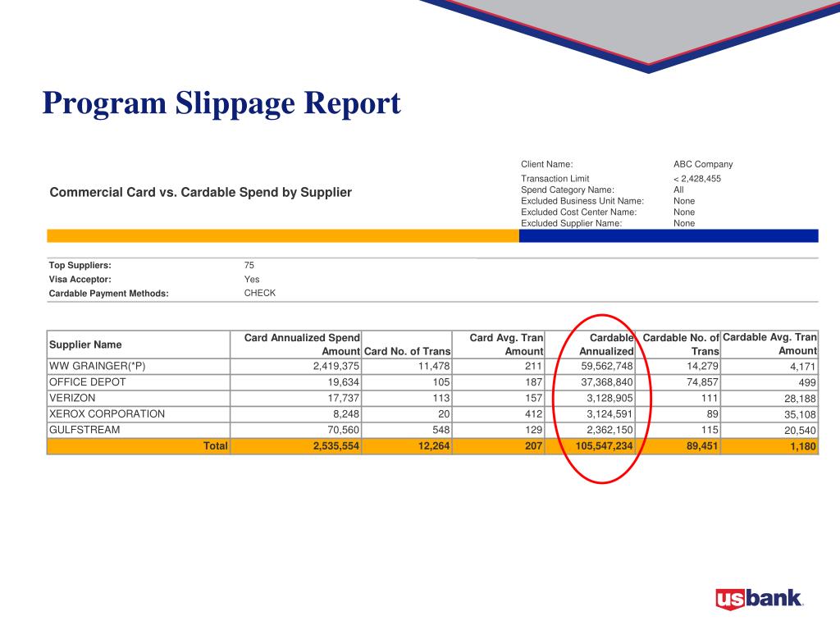The height and width of the screenshot is (630, 840).
Task: Click the US Bank logo
Action: coord(759,598)
